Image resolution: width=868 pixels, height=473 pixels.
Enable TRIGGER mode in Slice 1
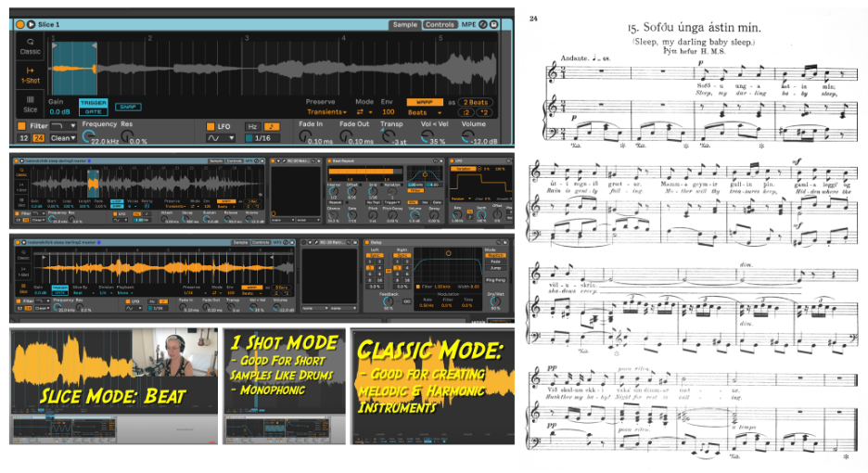tap(94, 102)
